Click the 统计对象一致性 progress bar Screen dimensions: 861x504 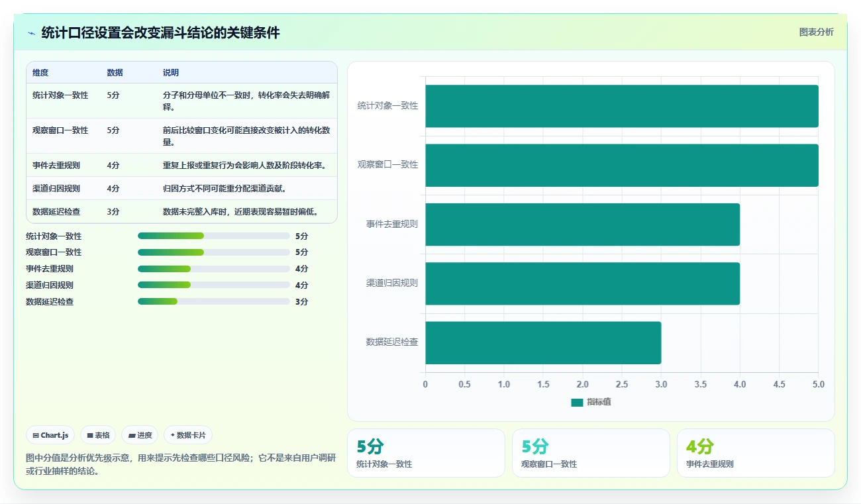(x=214, y=236)
